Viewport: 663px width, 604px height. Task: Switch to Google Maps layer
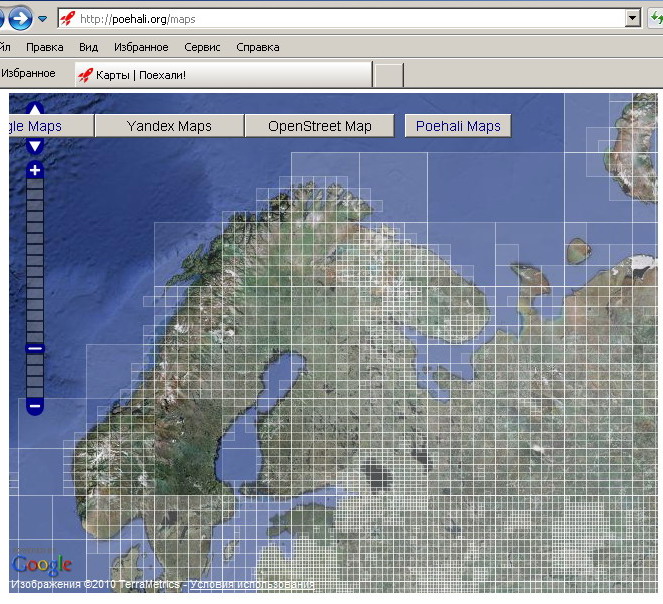point(51,126)
